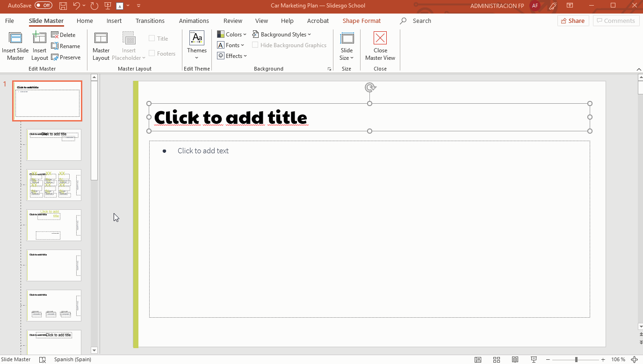The height and width of the screenshot is (364, 643).
Task: Open the Fonts dropdown menu
Action: [x=231, y=45]
